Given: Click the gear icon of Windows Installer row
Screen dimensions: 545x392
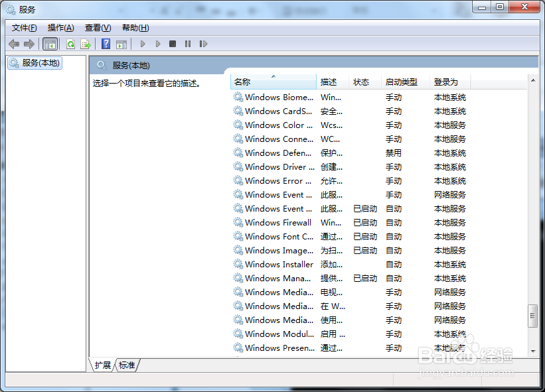Looking at the screenshot, I should coord(238,264).
